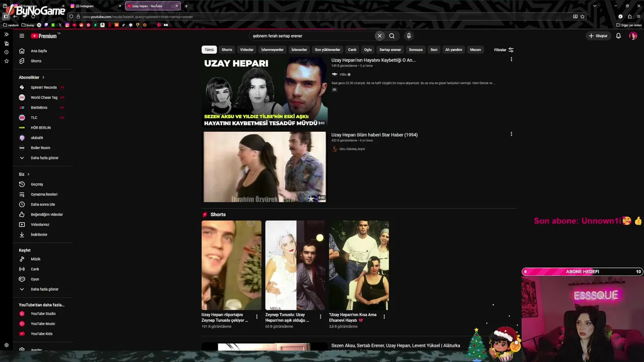
Task: Open YouTube Studio link
Action: (43, 314)
